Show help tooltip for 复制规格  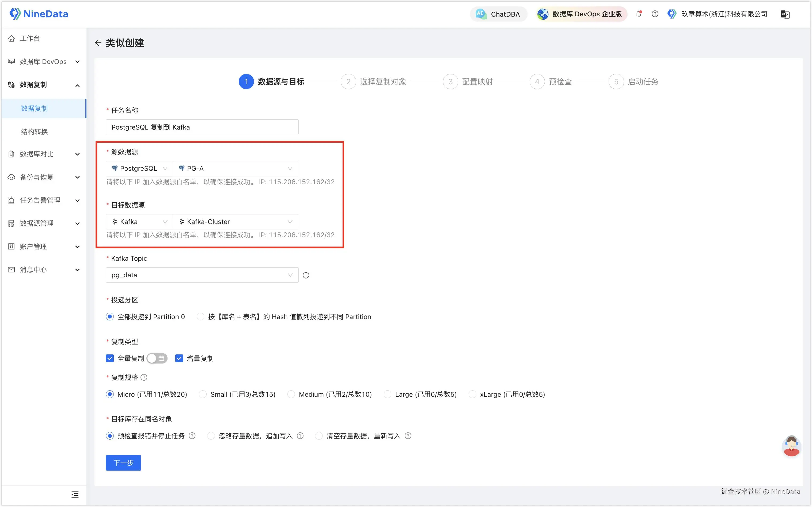pyautogui.click(x=144, y=377)
